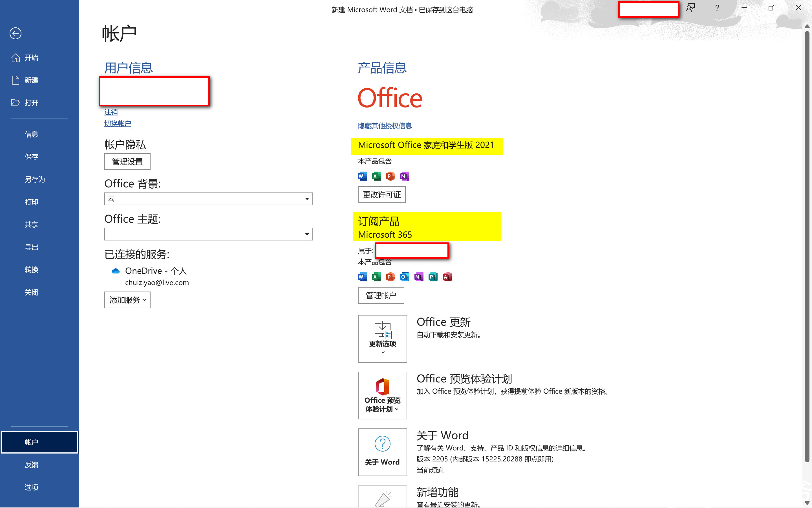Click the 关于 Word button
The height and width of the screenshot is (508, 812).
383,452
